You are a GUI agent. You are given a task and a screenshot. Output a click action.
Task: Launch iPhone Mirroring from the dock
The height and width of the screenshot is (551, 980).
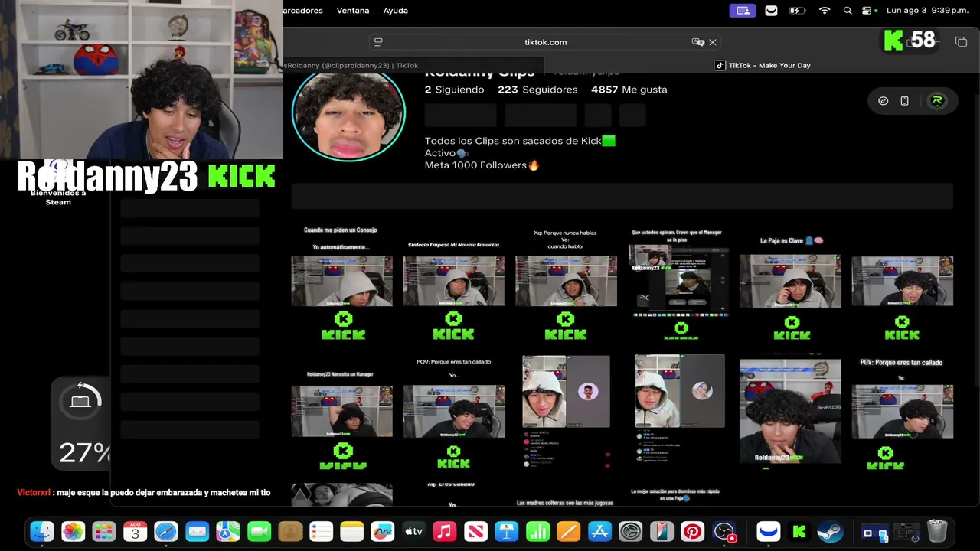pyautogui.click(x=661, y=531)
